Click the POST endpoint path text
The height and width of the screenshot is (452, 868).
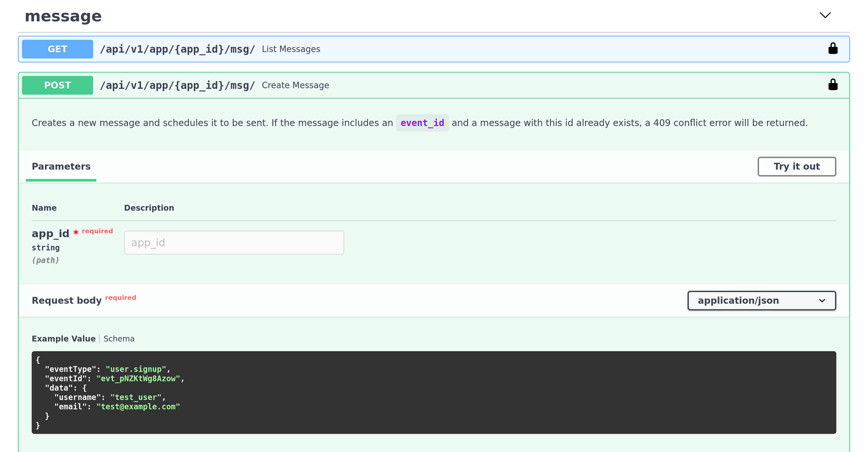coord(177,86)
